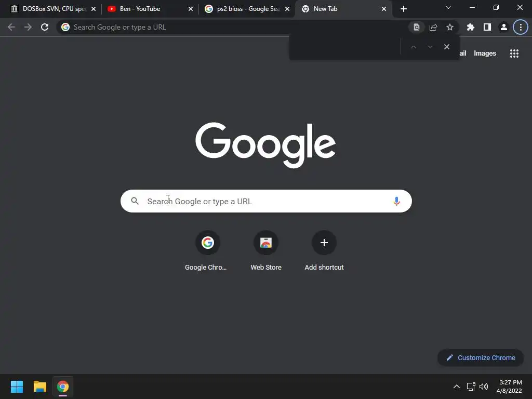Start voice search with the microphone
The width and height of the screenshot is (532, 399).
(x=396, y=201)
